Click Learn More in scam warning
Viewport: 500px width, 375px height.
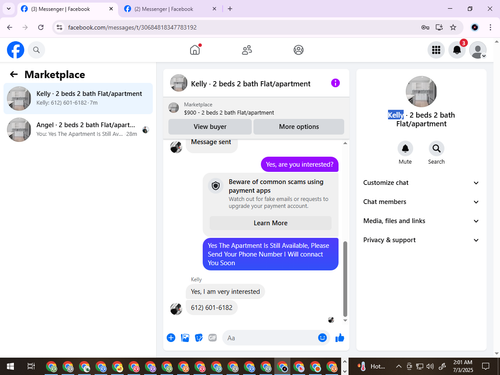point(270,223)
